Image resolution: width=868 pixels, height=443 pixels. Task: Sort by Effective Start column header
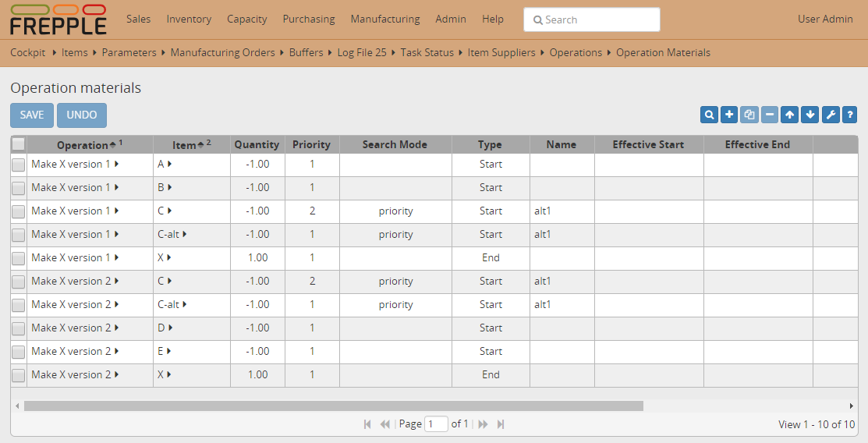click(649, 144)
